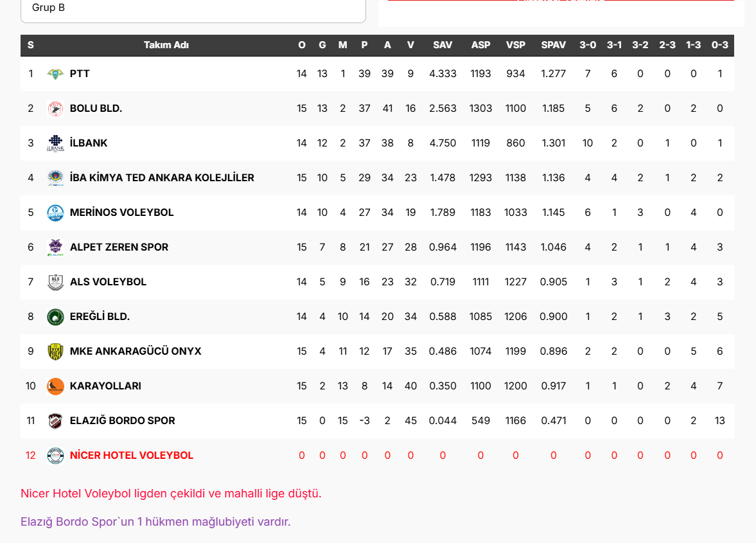Viewport: 756px width, 543px height.
Task: Click the 1-3 column header
Action: (x=693, y=46)
